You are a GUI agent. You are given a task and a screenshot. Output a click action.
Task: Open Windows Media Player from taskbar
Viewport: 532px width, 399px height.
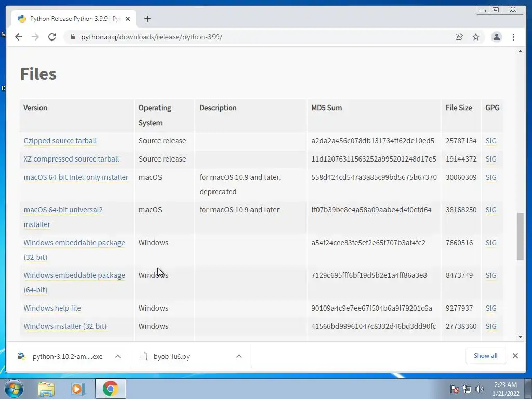coord(78,389)
